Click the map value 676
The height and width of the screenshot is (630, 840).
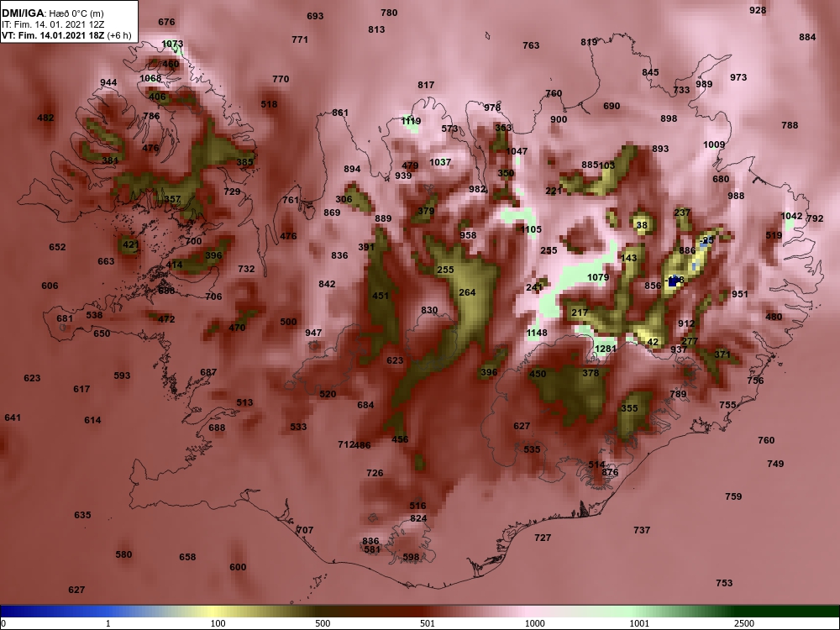[166, 22]
